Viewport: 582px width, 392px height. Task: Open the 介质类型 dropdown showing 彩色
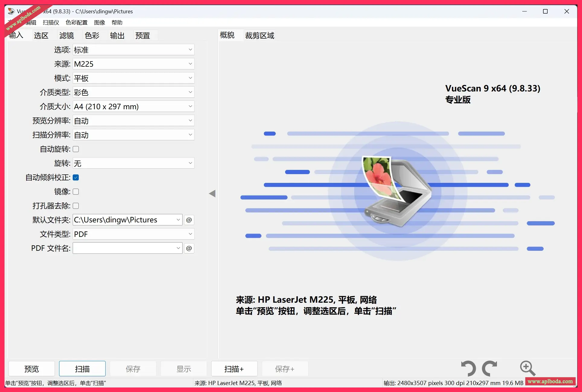tap(133, 92)
